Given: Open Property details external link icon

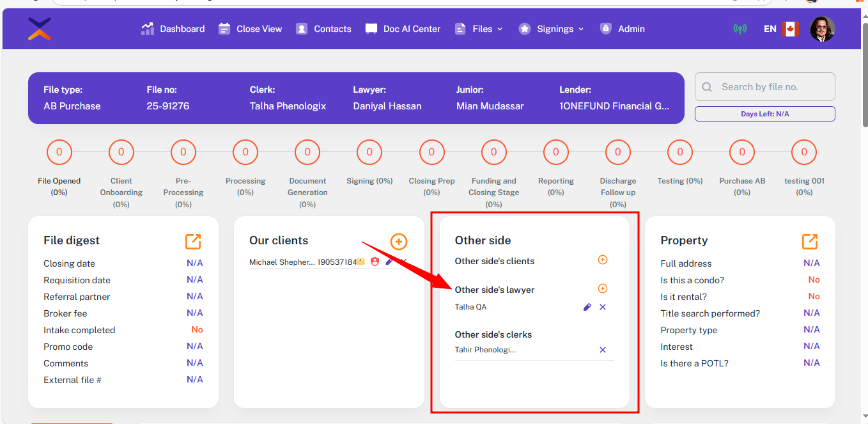Looking at the screenshot, I should tap(809, 241).
